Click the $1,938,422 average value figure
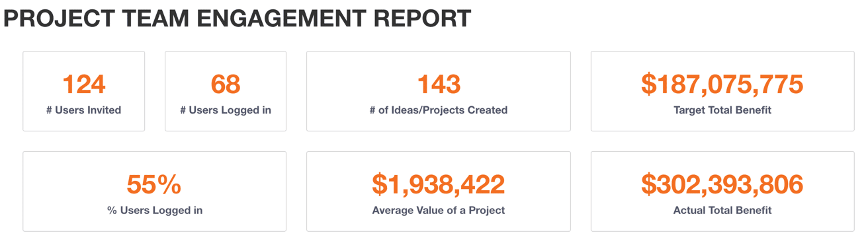The image size is (868, 243). point(439,185)
